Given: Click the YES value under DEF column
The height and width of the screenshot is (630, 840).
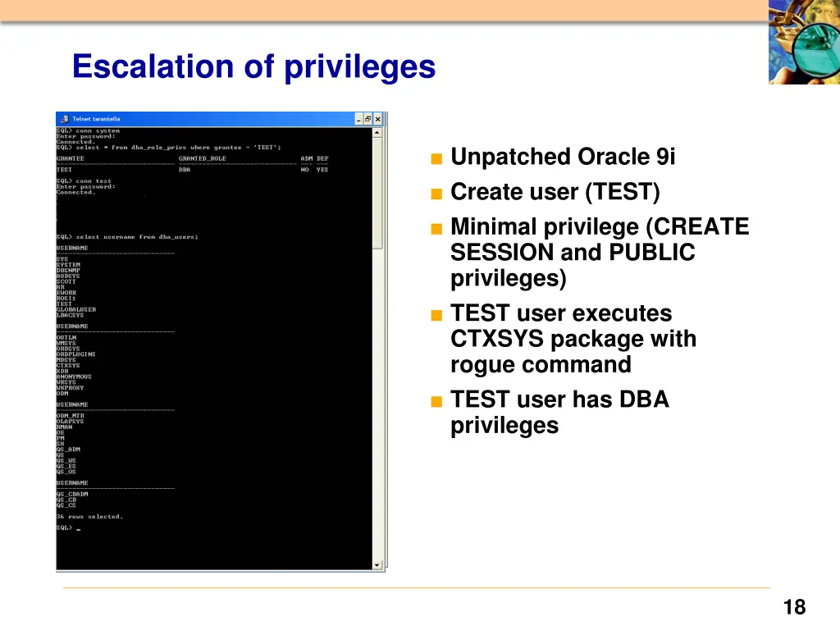Looking at the screenshot, I should tap(322, 170).
